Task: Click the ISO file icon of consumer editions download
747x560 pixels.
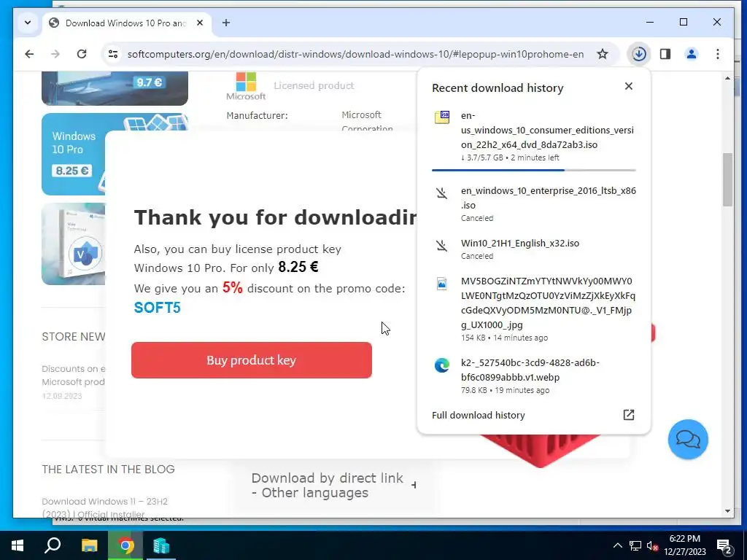Action: (x=442, y=117)
